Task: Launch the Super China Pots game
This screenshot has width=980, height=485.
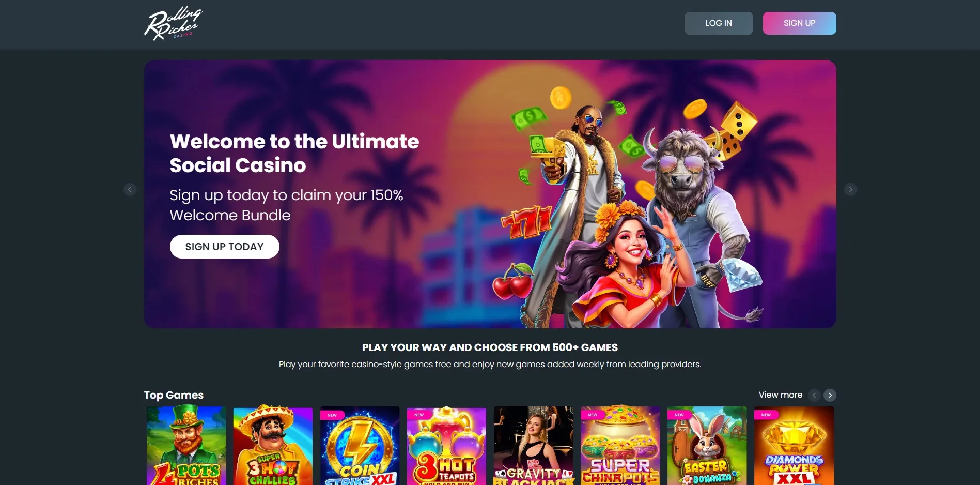Action: click(620, 446)
